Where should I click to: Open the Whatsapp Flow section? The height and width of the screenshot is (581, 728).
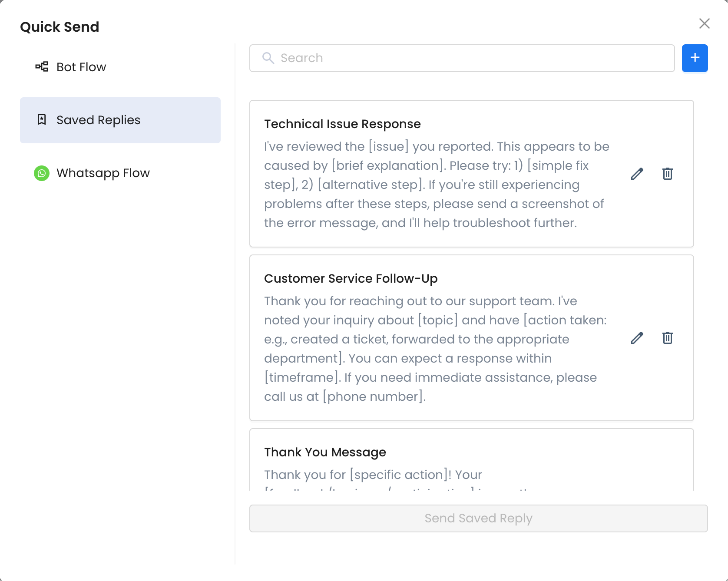[103, 173]
